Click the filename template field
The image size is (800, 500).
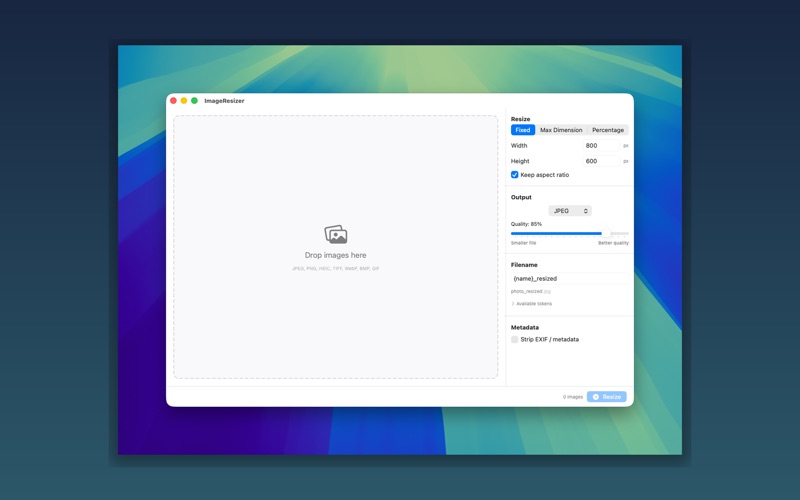click(x=569, y=279)
